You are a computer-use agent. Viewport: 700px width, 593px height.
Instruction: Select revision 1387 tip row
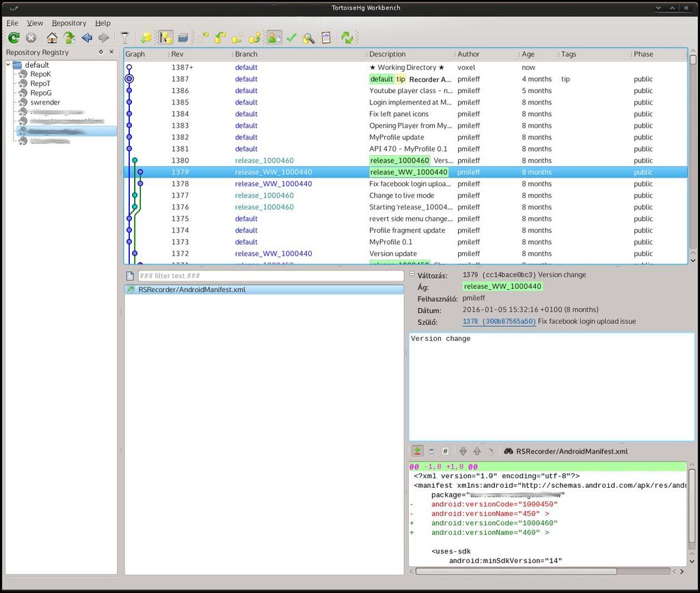point(405,79)
